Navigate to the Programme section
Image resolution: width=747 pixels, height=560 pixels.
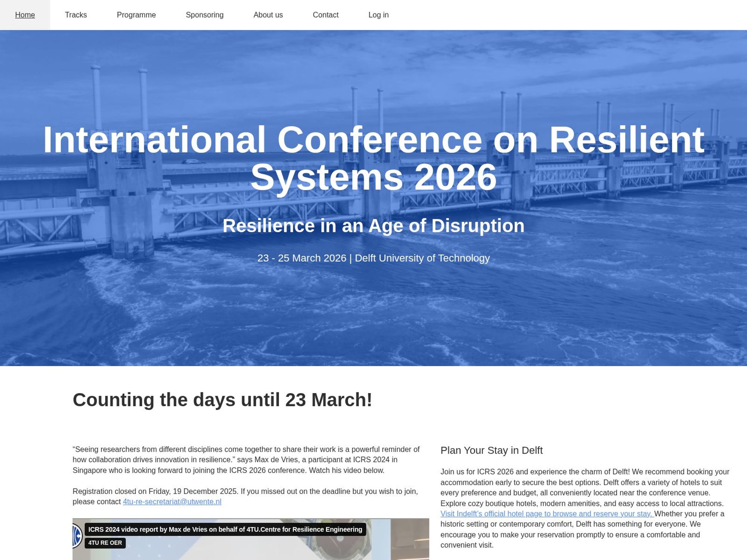pyautogui.click(x=136, y=15)
